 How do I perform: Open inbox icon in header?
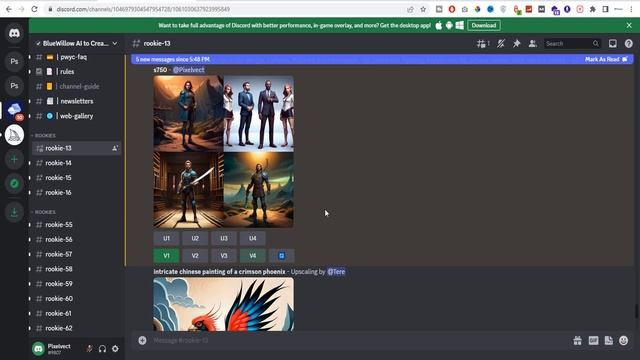(x=613, y=43)
